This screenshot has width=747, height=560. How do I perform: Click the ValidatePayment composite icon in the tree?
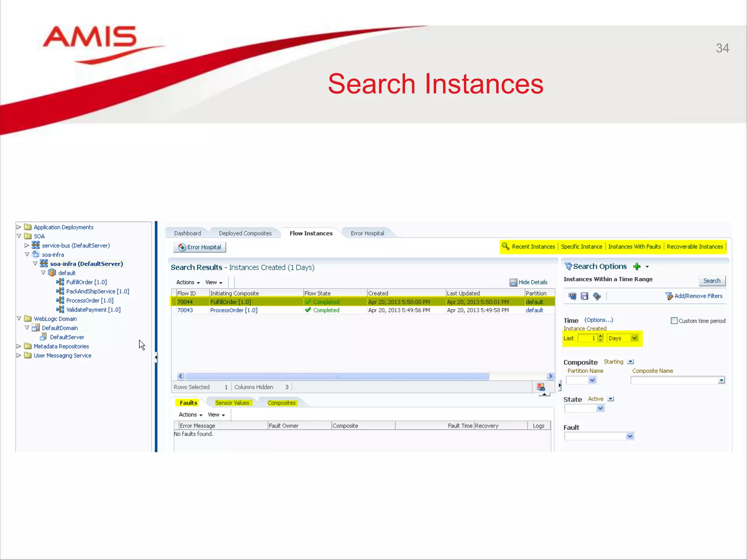(60, 309)
